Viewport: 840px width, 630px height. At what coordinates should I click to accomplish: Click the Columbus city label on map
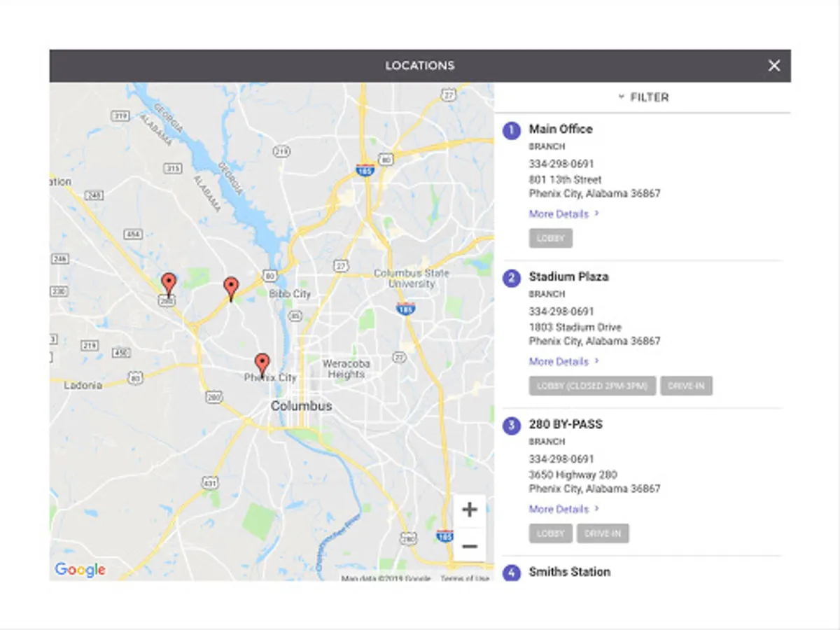(x=301, y=406)
